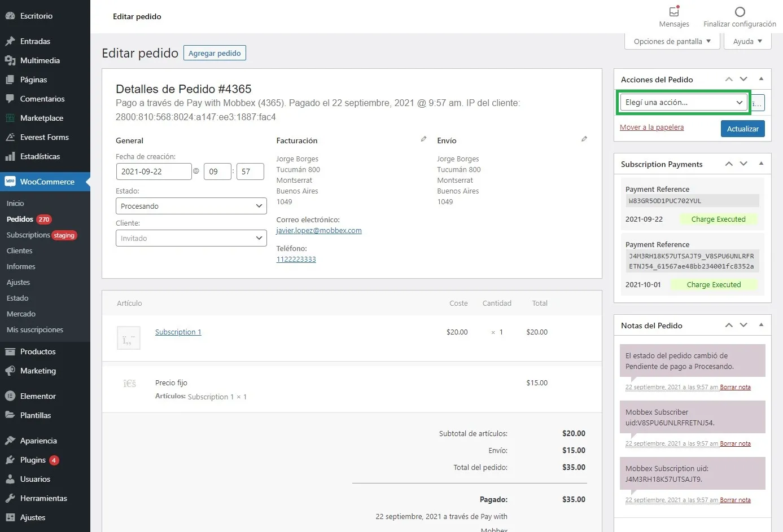The width and height of the screenshot is (783, 532).
Task: Open the Multimedia library menu
Action: pyautogui.click(x=45, y=60)
